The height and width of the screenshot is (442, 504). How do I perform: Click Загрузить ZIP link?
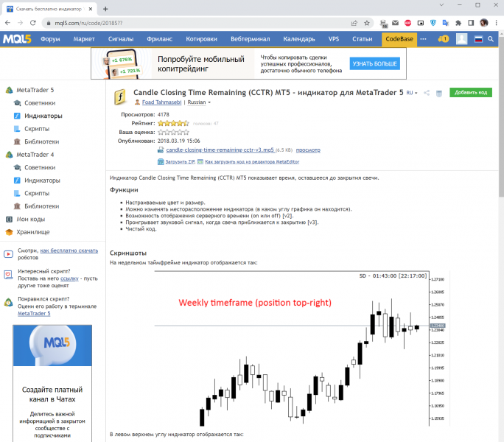point(180,161)
